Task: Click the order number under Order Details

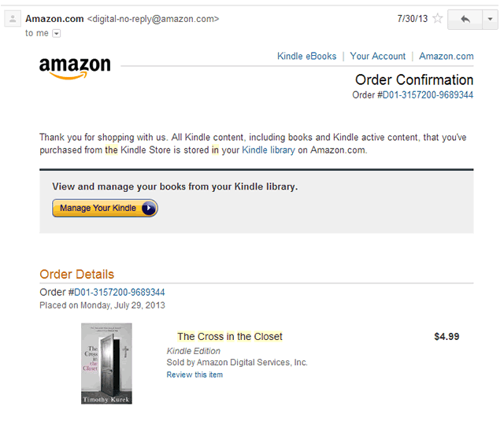Action: click(x=119, y=293)
